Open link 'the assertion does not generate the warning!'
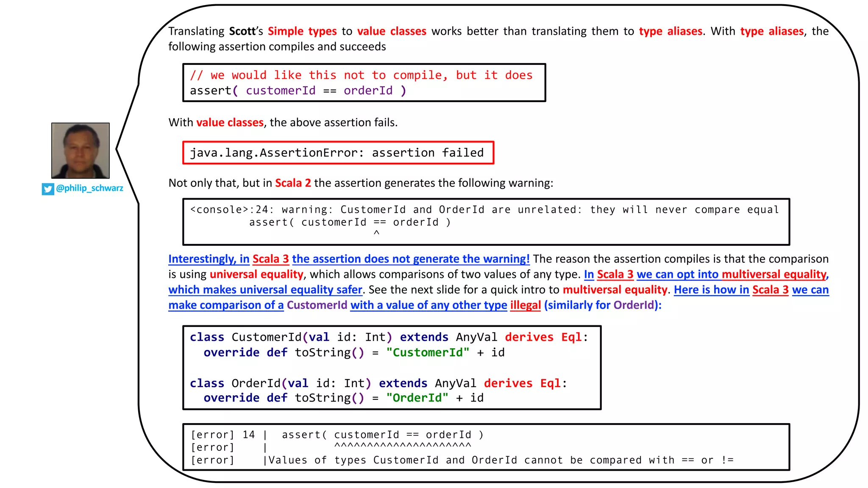Image resolution: width=868 pixels, height=488 pixels. point(411,259)
